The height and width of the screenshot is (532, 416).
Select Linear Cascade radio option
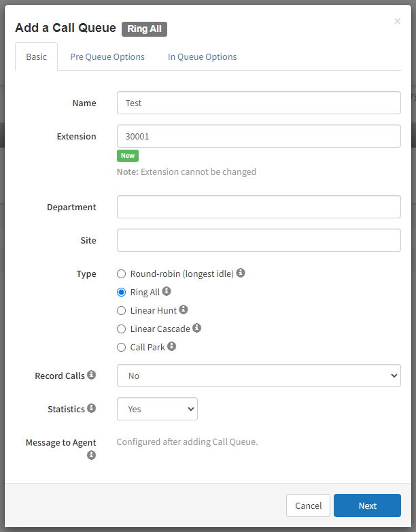pyautogui.click(x=122, y=329)
